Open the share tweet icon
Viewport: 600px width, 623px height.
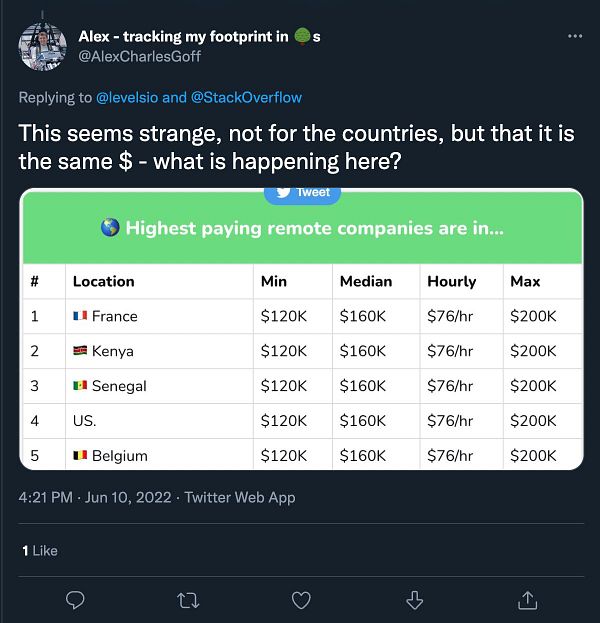527,599
